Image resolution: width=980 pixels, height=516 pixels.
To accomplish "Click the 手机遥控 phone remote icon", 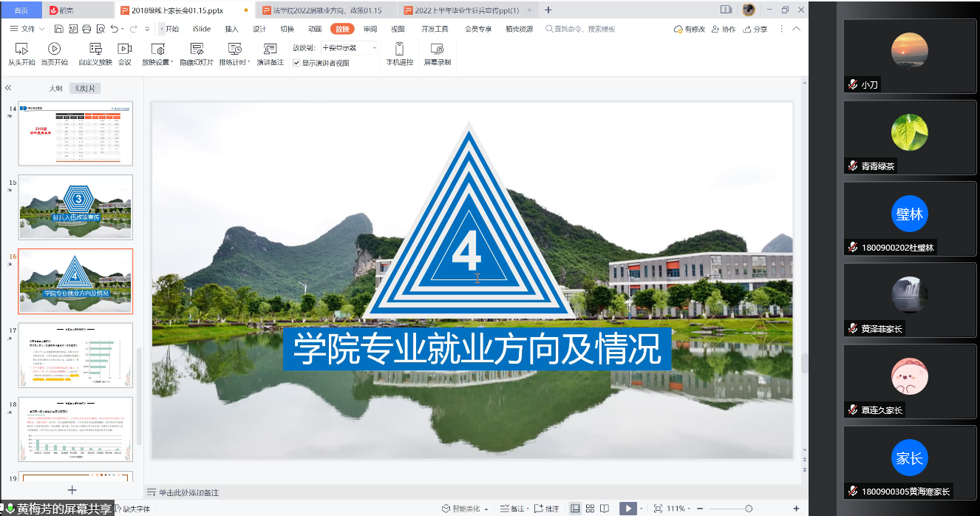I will (399, 49).
